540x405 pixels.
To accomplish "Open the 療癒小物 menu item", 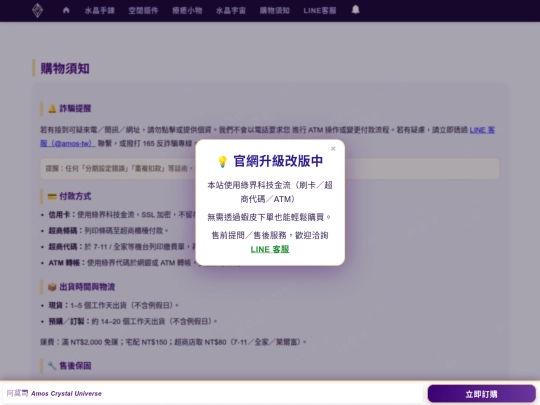I will [187, 11].
